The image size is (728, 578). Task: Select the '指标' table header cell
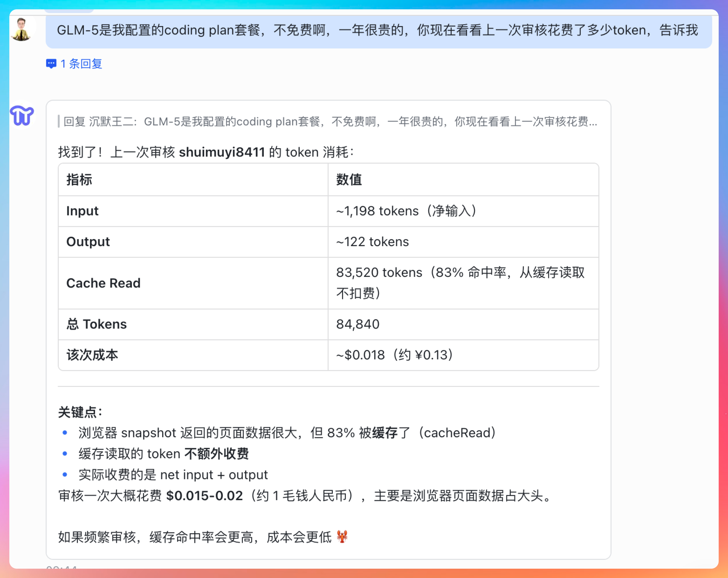click(x=79, y=180)
